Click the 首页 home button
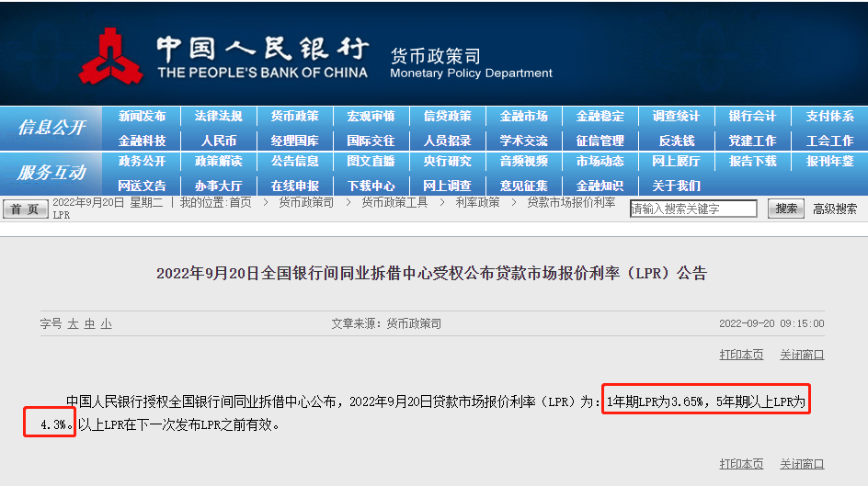The image size is (868, 486). point(25,209)
